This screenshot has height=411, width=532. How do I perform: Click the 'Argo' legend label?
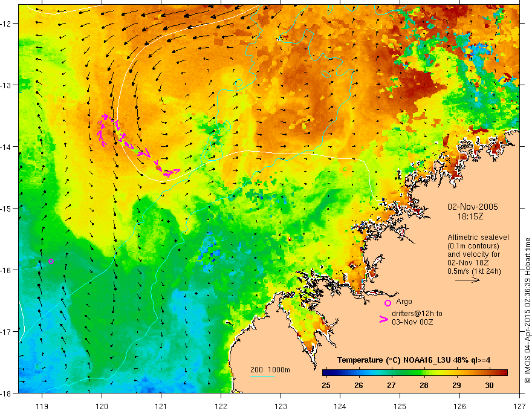coord(404,302)
